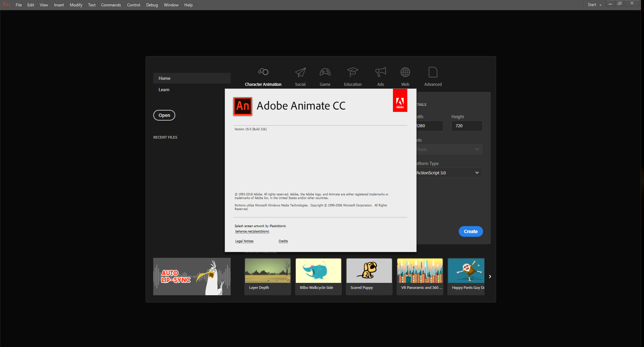Open the Window menu
The width and height of the screenshot is (644, 347).
[x=171, y=5]
